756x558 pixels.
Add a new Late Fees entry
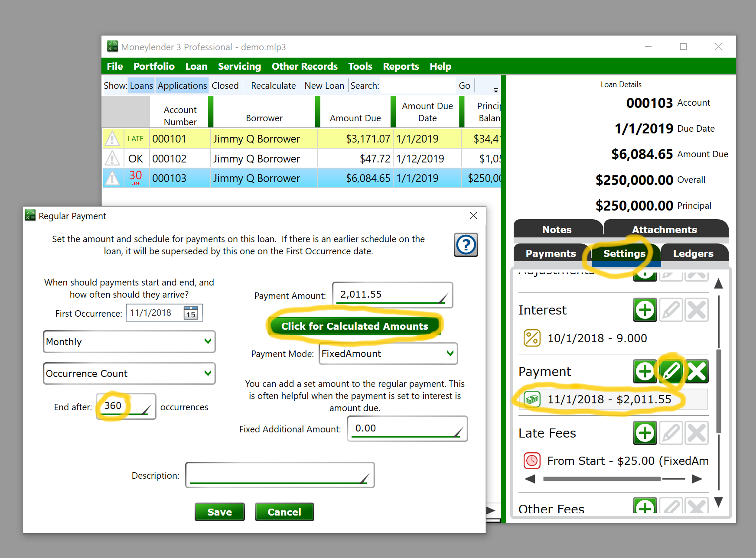pos(645,433)
